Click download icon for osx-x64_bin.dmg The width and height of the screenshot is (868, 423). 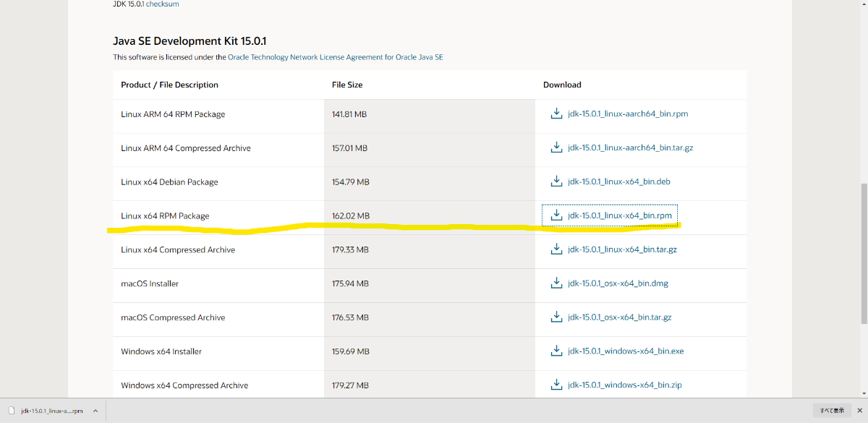coord(556,283)
